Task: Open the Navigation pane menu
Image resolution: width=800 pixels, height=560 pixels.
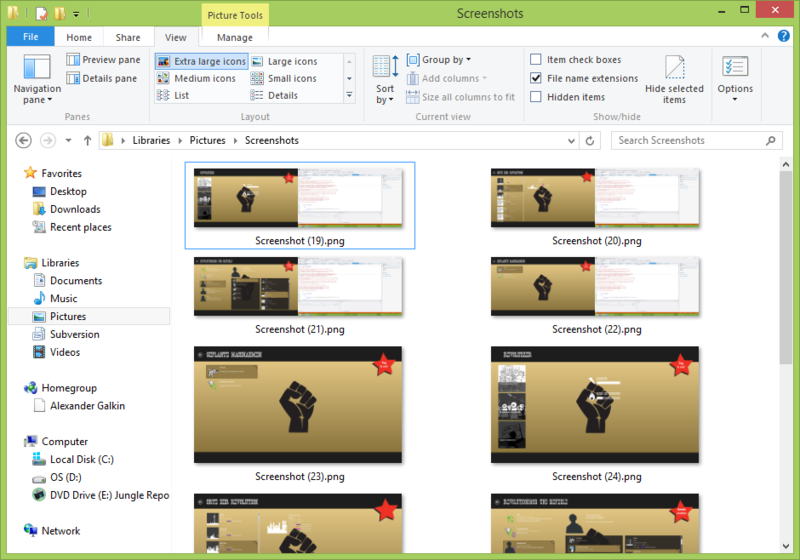Action: [x=37, y=80]
